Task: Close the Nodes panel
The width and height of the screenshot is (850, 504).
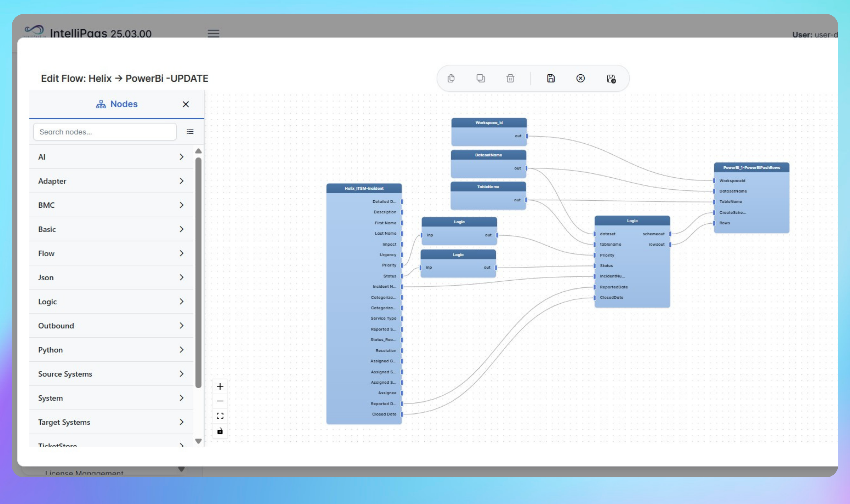Action: 186,104
